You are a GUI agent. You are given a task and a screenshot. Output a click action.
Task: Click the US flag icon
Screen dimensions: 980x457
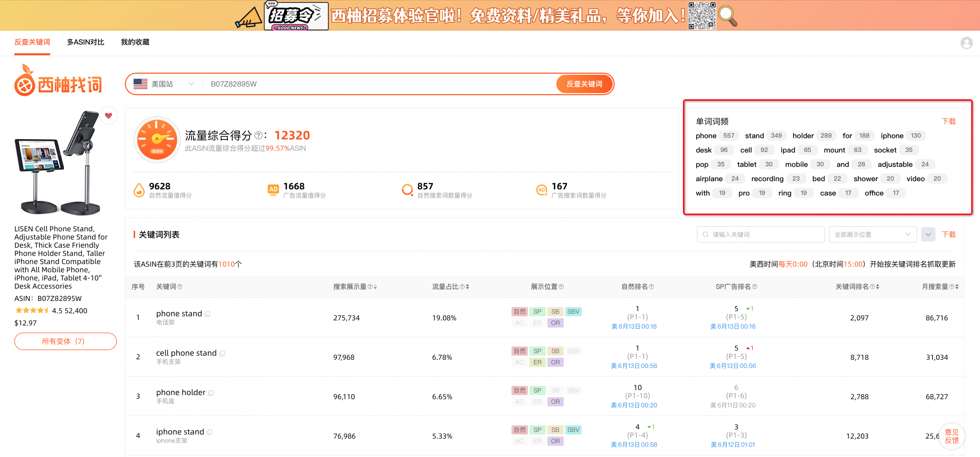point(141,84)
